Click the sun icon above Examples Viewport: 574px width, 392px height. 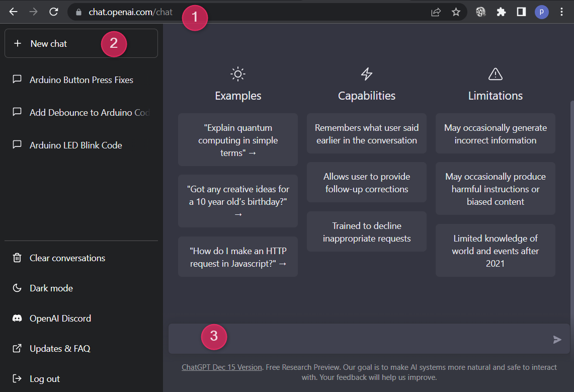pyautogui.click(x=238, y=74)
